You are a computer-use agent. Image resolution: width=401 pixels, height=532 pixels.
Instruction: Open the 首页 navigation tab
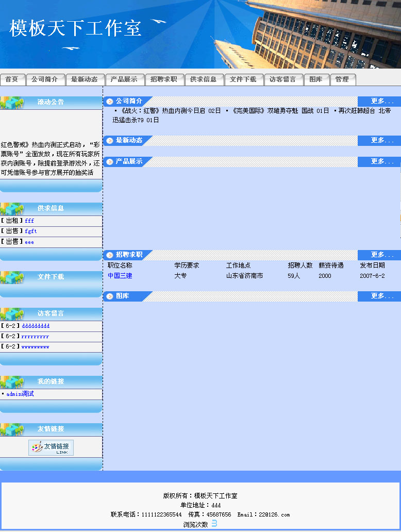coord(12,79)
